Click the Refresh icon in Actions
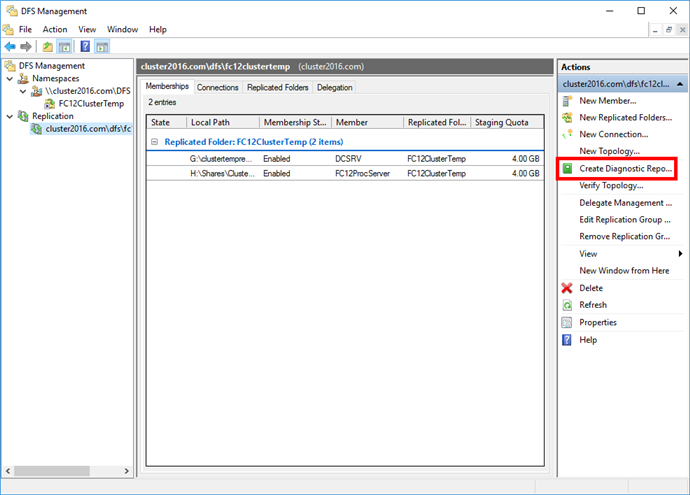 click(x=567, y=305)
